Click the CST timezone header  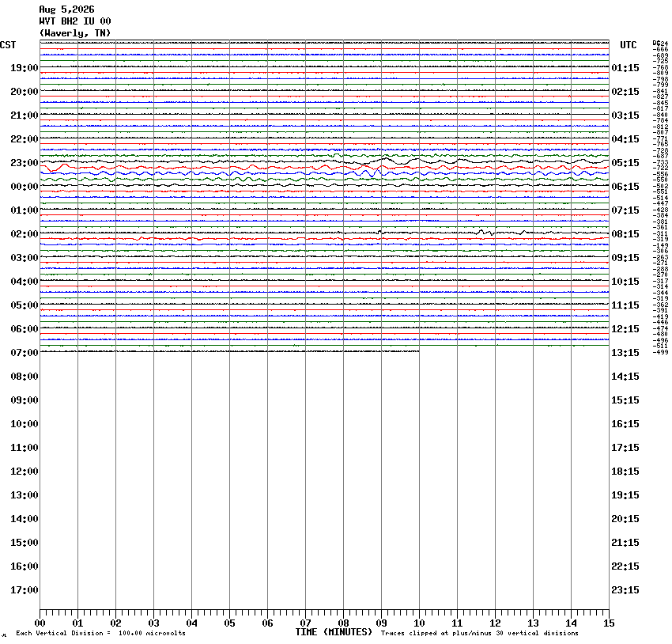8,45
